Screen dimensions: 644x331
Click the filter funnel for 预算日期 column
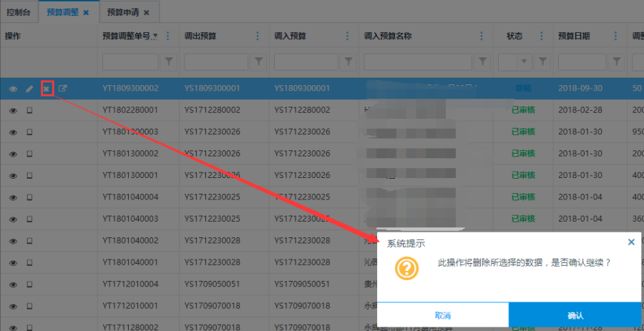(x=618, y=61)
